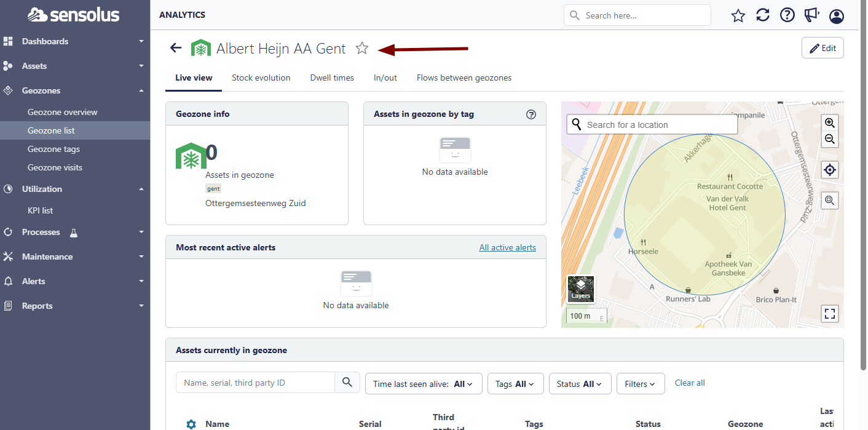The height and width of the screenshot is (430, 868).
Task: Sort by Status column header
Action: tap(648, 424)
